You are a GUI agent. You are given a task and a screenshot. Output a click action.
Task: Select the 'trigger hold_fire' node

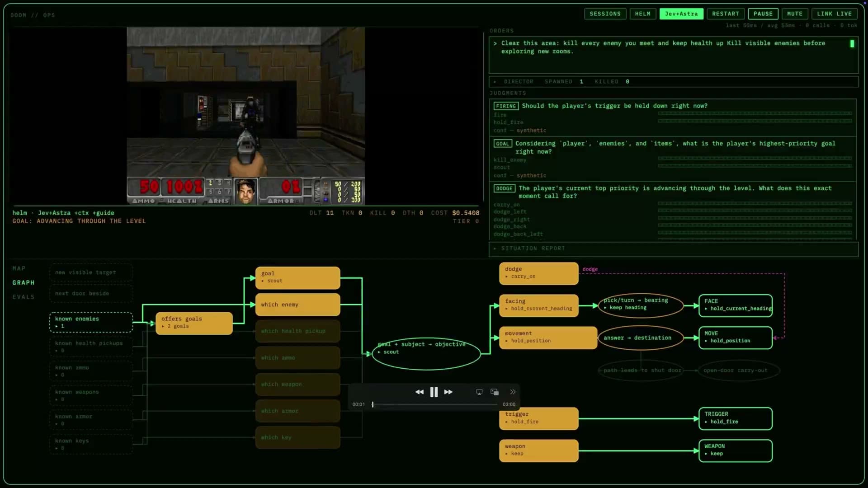(539, 418)
